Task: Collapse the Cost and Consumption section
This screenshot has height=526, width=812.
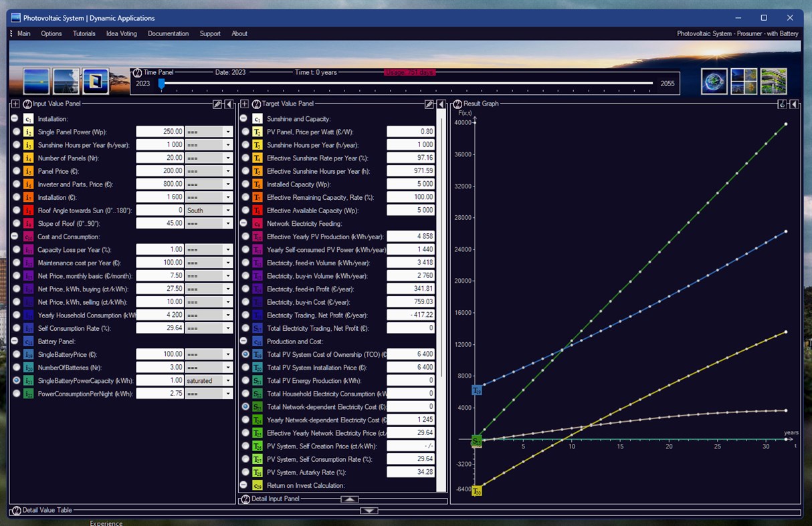Action: coord(14,236)
